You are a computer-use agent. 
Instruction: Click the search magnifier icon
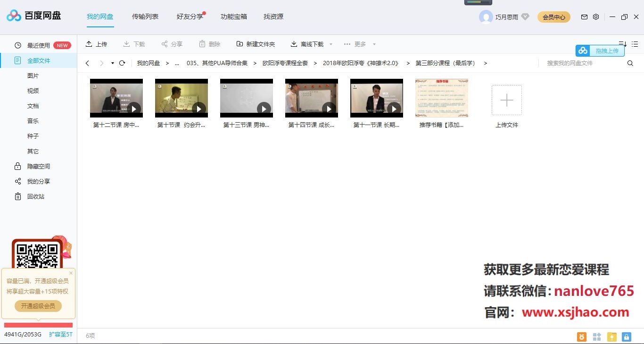point(630,63)
